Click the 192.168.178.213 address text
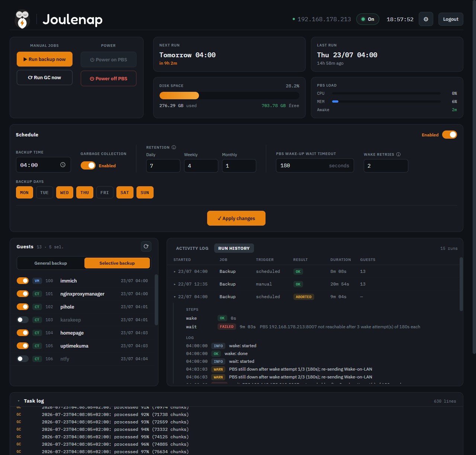The height and width of the screenshot is (455, 476). 324,19
